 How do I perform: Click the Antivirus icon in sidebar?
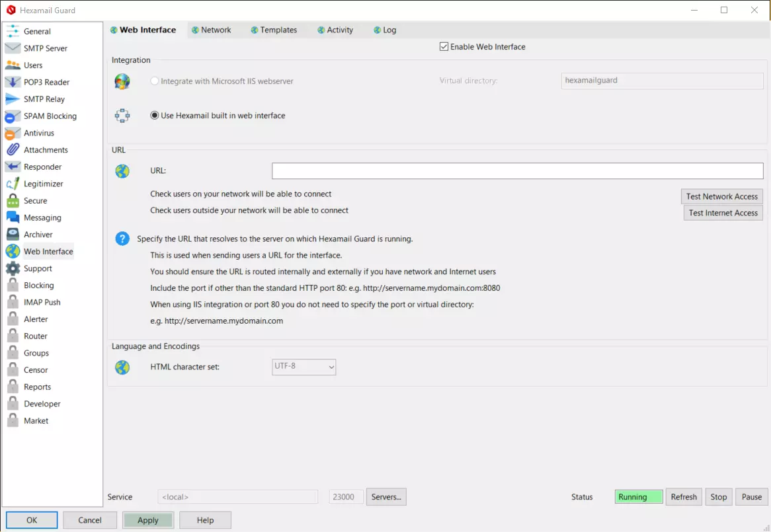pos(13,133)
